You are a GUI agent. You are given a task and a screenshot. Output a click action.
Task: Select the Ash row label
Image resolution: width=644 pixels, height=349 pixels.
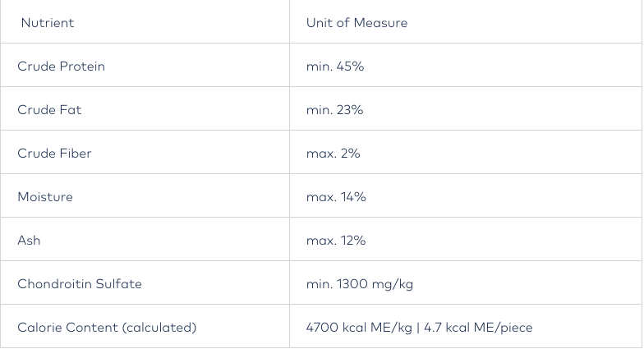pos(29,241)
